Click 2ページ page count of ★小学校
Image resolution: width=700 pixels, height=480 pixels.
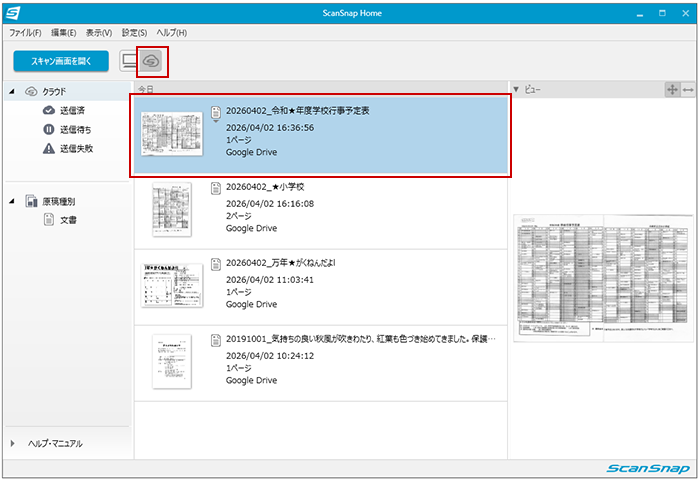pos(238,216)
